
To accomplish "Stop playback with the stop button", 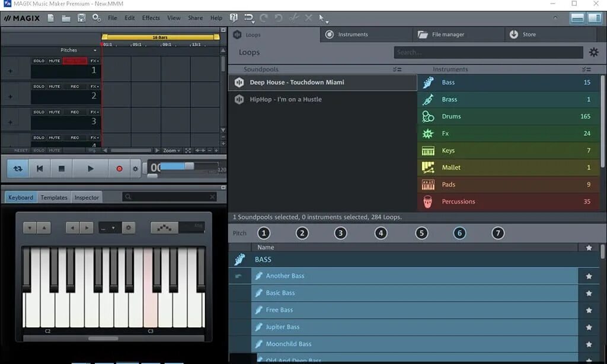I will (x=61, y=168).
